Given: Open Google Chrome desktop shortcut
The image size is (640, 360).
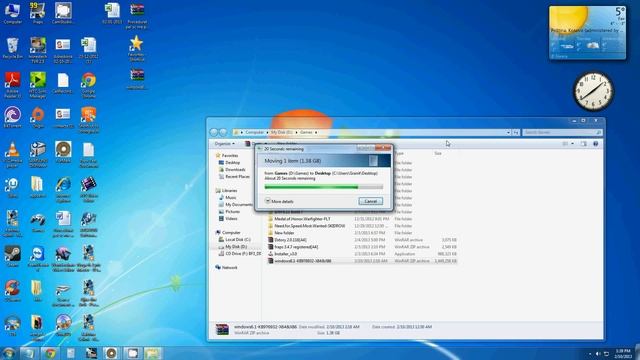Looking at the screenshot, I should [x=89, y=85].
